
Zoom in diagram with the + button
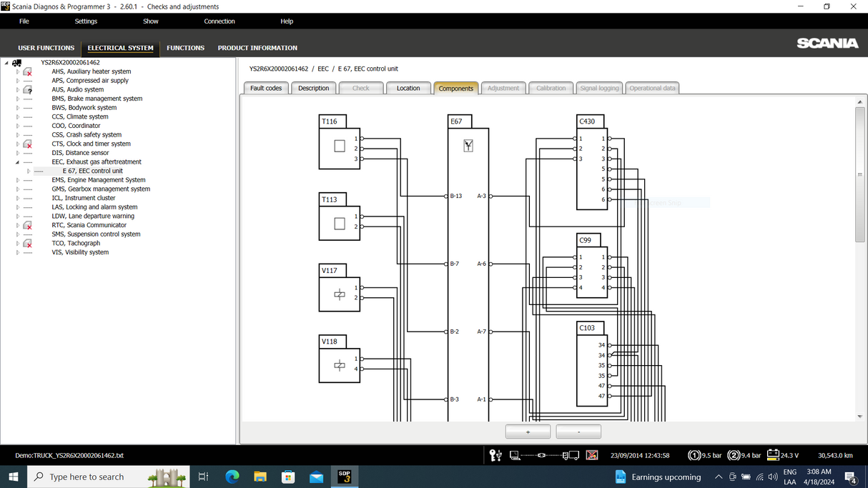528,432
